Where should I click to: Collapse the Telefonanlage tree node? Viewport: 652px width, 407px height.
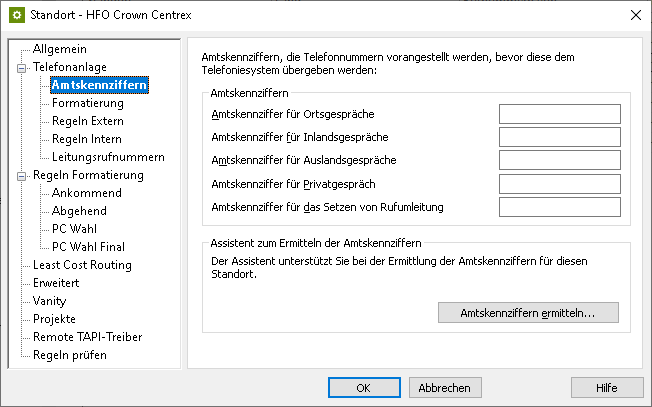pyautogui.click(x=20, y=67)
